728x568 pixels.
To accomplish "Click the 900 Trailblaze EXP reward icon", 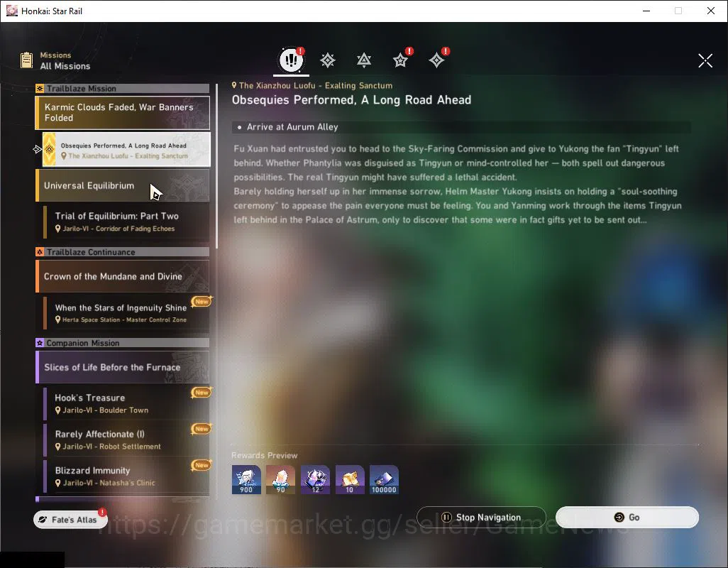I will (x=246, y=479).
